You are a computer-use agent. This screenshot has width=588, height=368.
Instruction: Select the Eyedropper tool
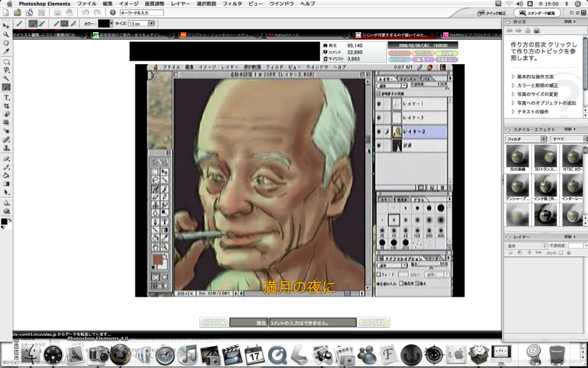[6, 51]
